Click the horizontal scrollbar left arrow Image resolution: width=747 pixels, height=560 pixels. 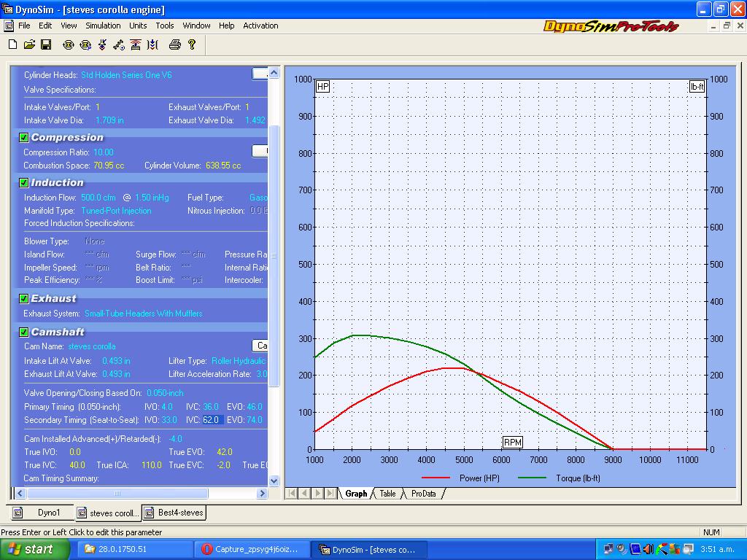click(20, 494)
